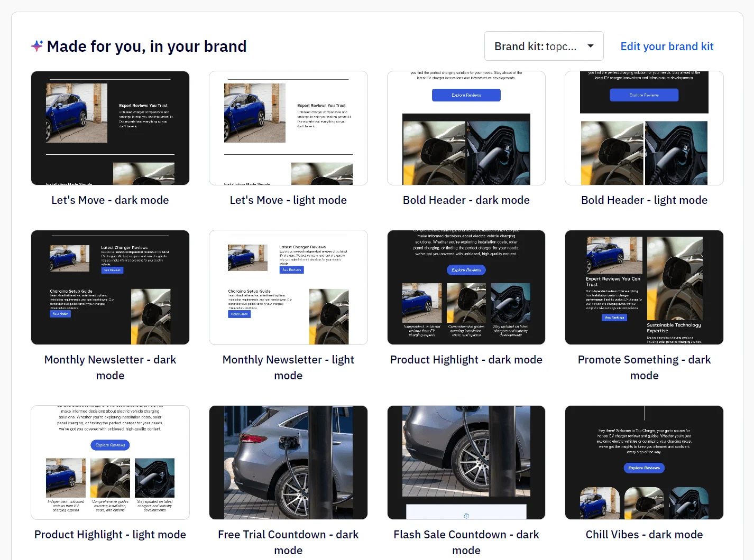Click "Chill Vibes - dark mode" caption
754x560 pixels.
click(x=644, y=535)
